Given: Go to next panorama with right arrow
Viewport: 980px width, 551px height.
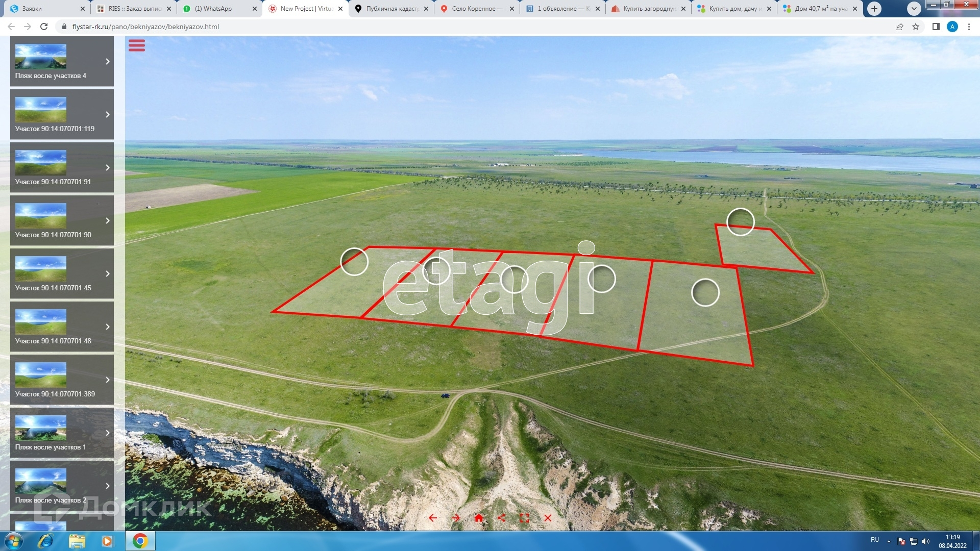Looking at the screenshot, I should point(456,518).
